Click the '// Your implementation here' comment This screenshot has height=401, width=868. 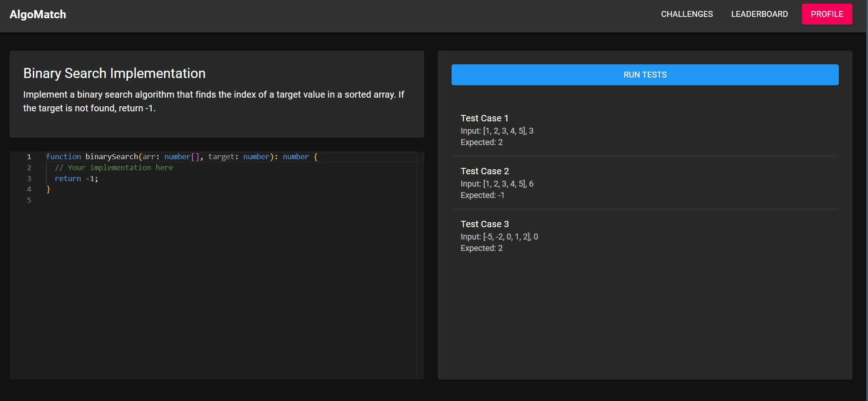pyautogui.click(x=114, y=167)
